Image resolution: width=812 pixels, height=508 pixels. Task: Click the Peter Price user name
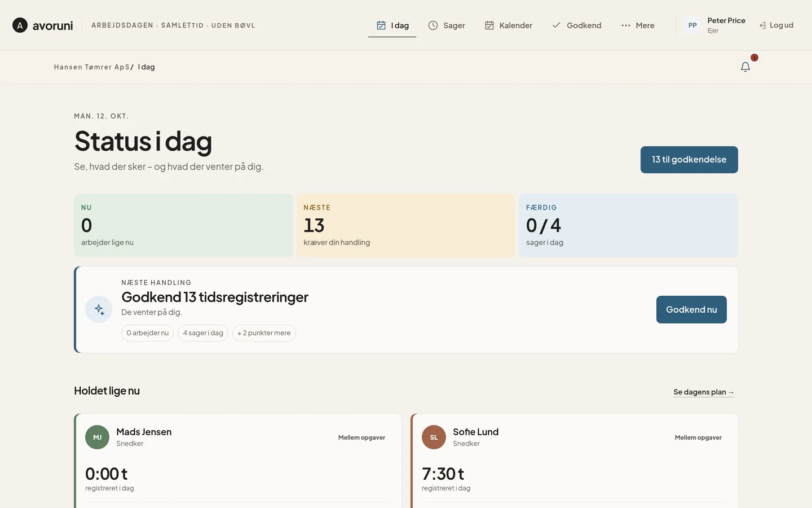click(726, 20)
